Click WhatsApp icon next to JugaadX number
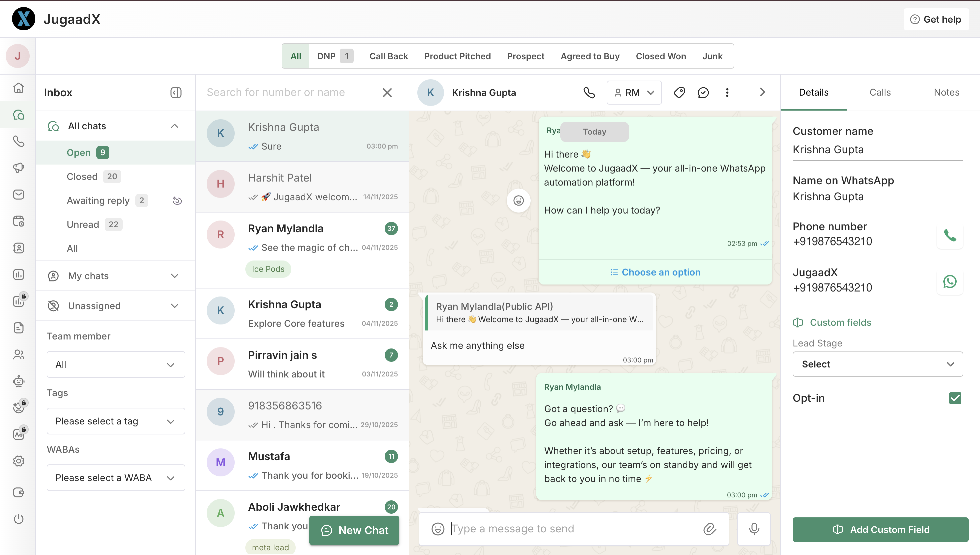Viewport: 980px width, 555px height. point(949,282)
